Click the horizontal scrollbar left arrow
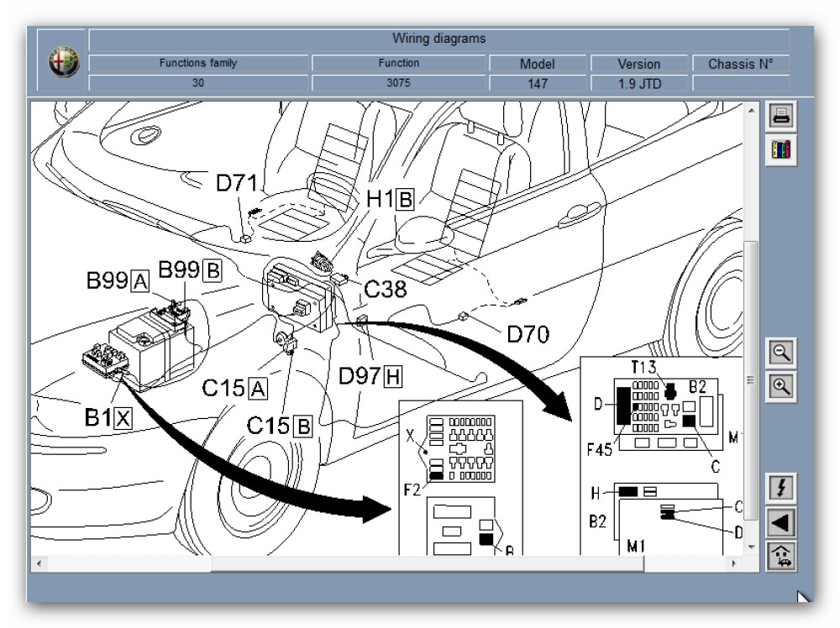The image size is (840, 628). pyautogui.click(x=38, y=562)
